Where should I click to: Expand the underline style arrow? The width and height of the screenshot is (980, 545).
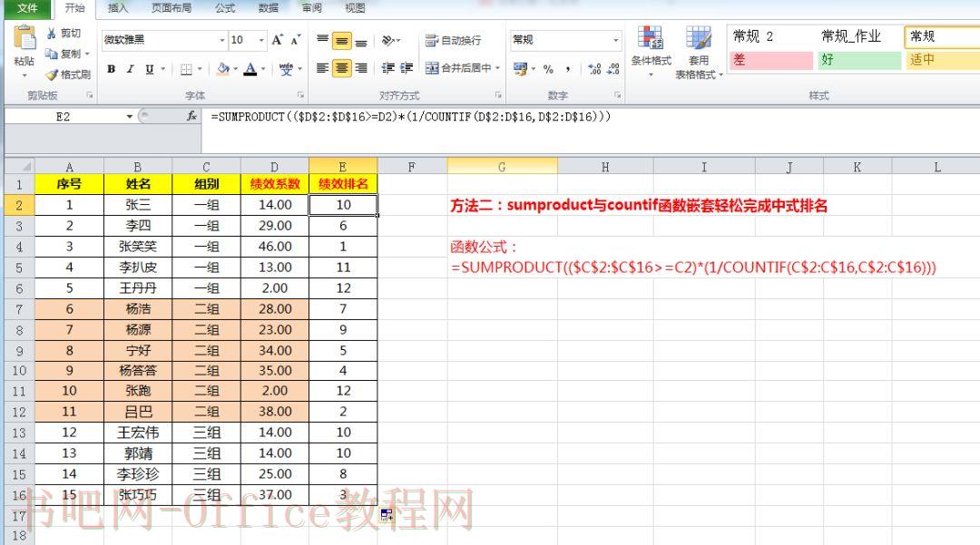[163, 69]
